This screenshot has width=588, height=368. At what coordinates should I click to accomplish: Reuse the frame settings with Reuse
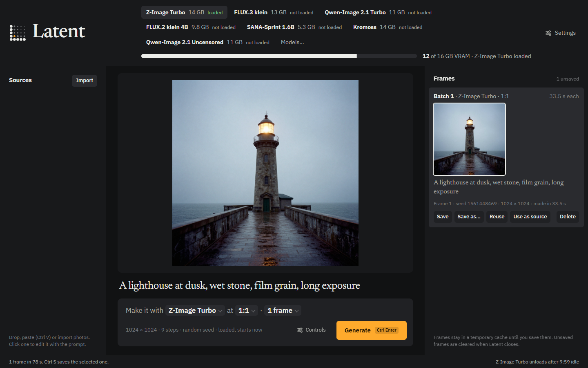pyautogui.click(x=497, y=217)
